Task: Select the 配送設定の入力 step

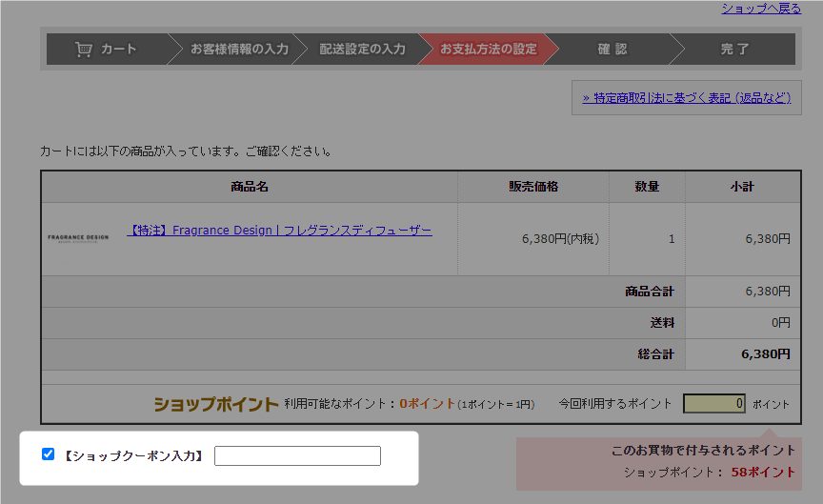Action: click(x=362, y=50)
